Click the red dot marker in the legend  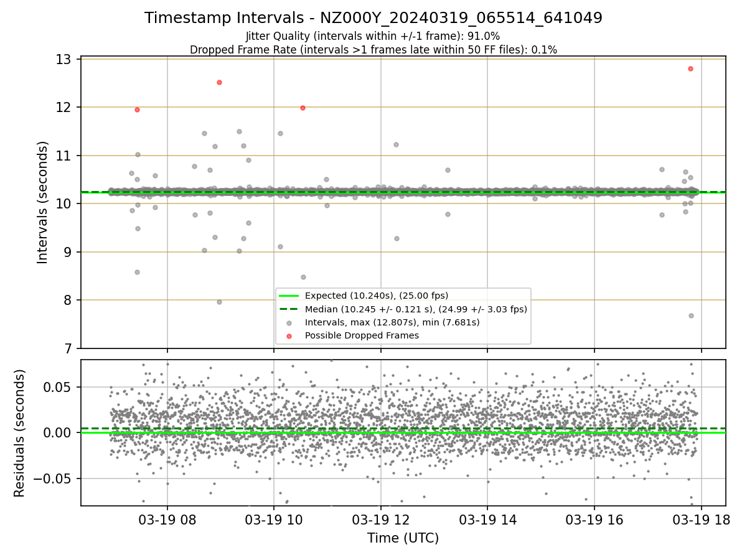[x=289, y=336]
